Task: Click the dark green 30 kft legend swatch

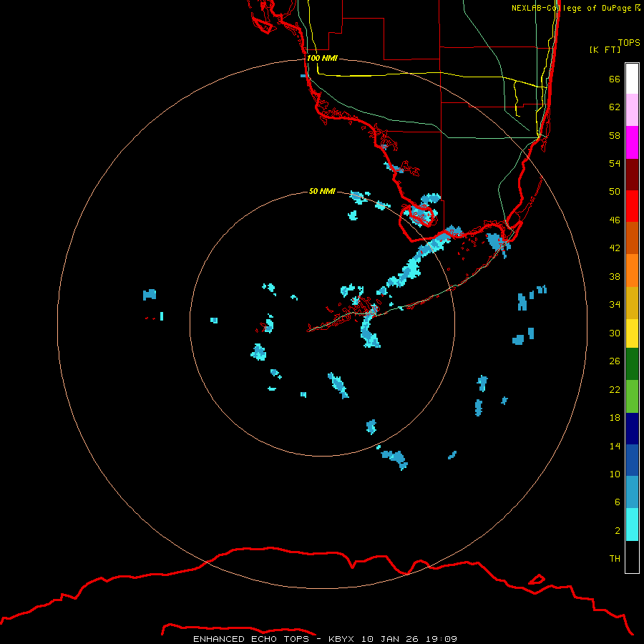Action: 632,364
